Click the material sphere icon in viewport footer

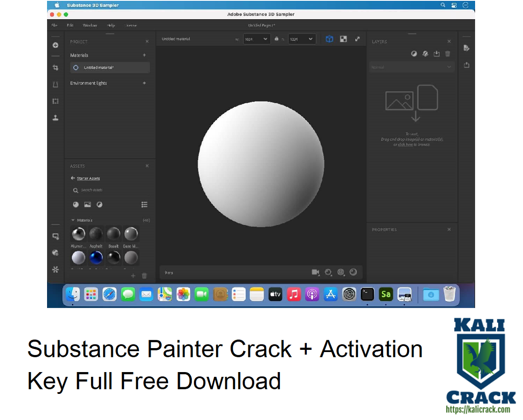[x=353, y=272]
